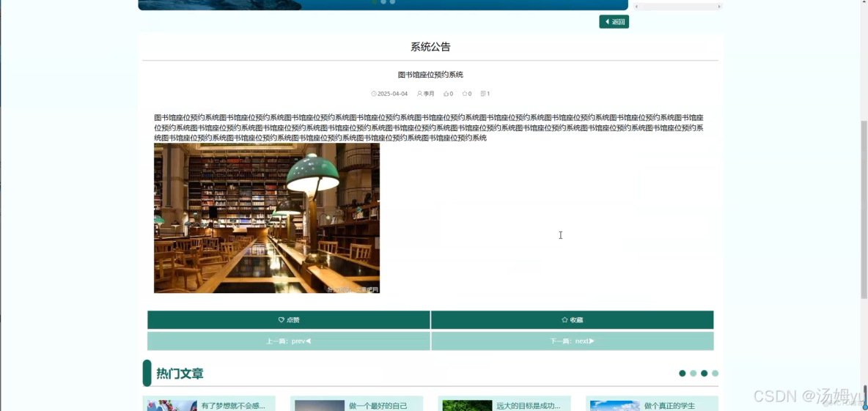Open hot article 做一个最好的自己
This screenshot has height=411, width=868.
[378, 405]
